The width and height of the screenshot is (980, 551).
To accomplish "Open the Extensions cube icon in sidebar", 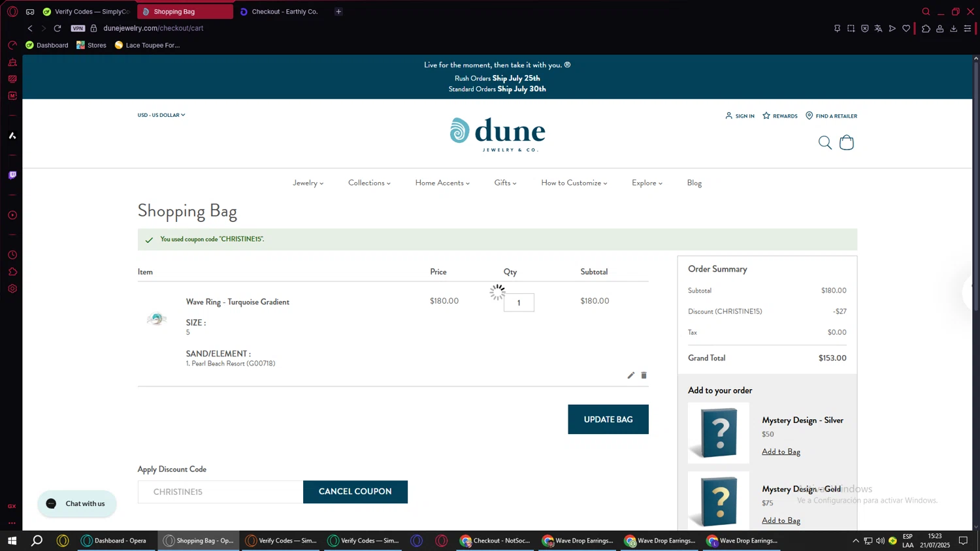I will point(12,272).
